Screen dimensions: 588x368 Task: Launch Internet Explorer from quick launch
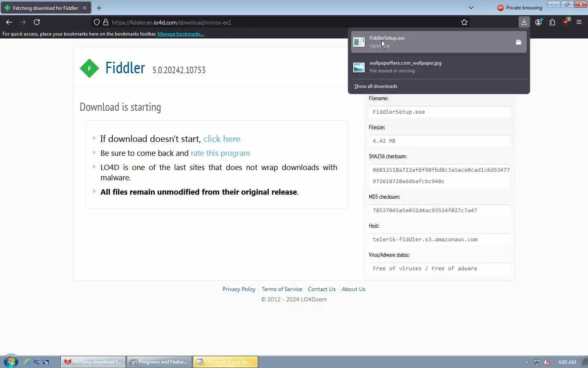[x=27, y=362]
